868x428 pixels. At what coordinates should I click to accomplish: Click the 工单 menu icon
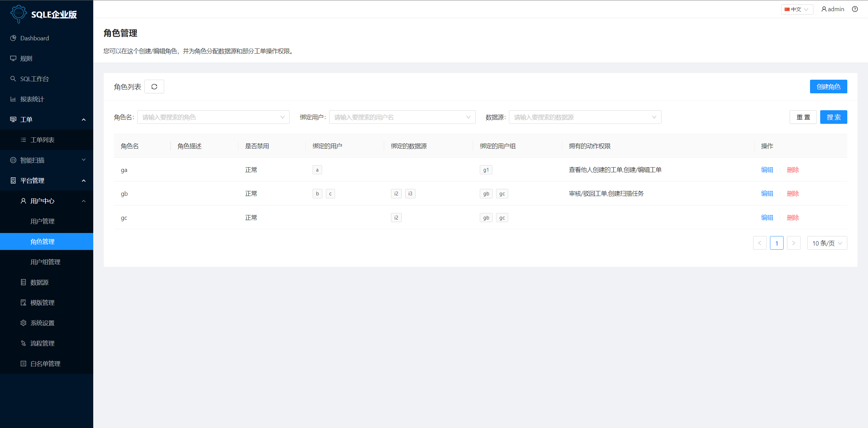(13, 119)
